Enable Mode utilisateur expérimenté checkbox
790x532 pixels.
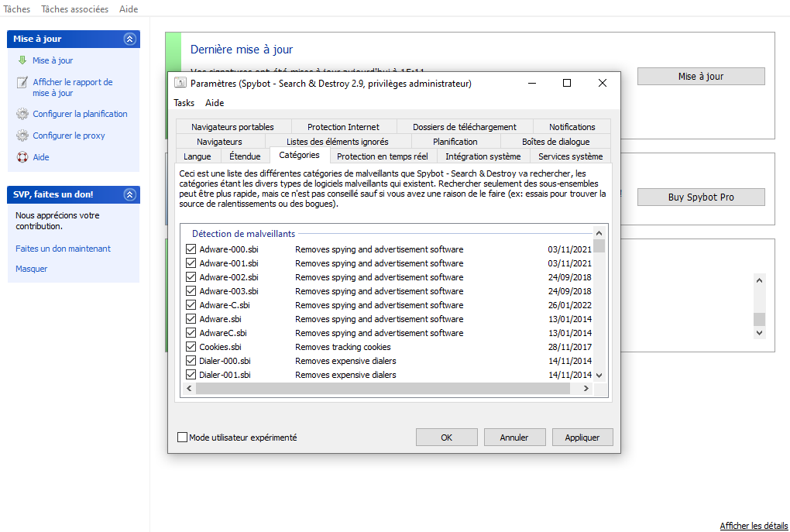click(182, 438)
